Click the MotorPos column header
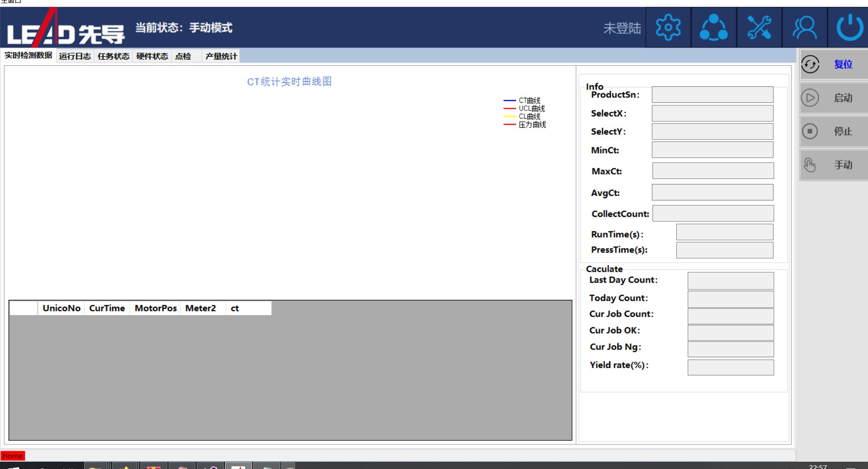 [x=156, y=308]
